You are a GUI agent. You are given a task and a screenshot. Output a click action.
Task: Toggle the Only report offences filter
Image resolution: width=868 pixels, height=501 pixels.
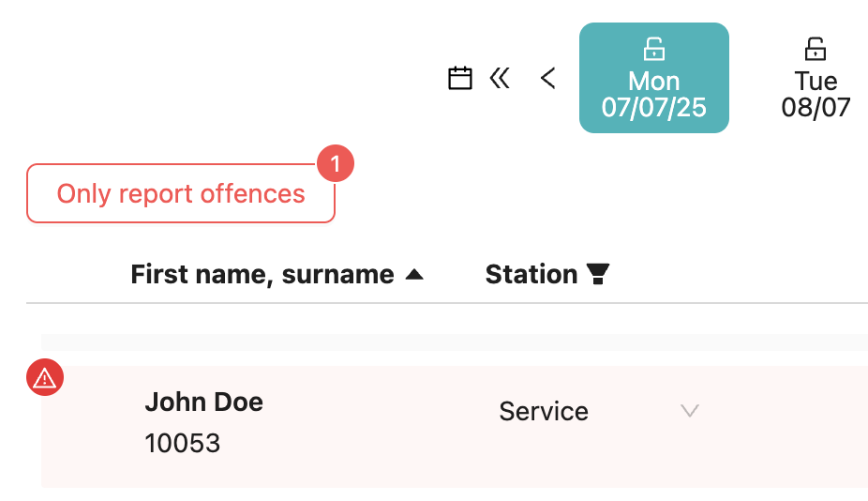click(x=180, y=194)
